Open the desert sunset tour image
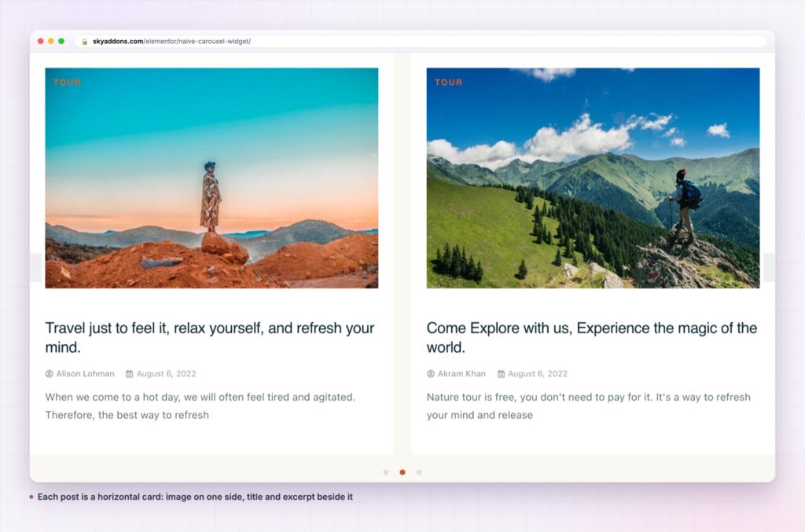 [x=211, y=178]
